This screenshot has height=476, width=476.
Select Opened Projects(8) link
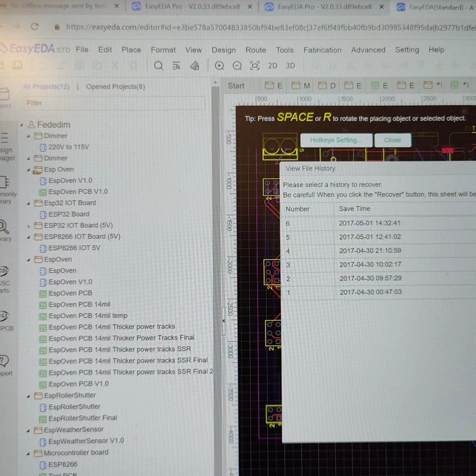pos(116,87)
